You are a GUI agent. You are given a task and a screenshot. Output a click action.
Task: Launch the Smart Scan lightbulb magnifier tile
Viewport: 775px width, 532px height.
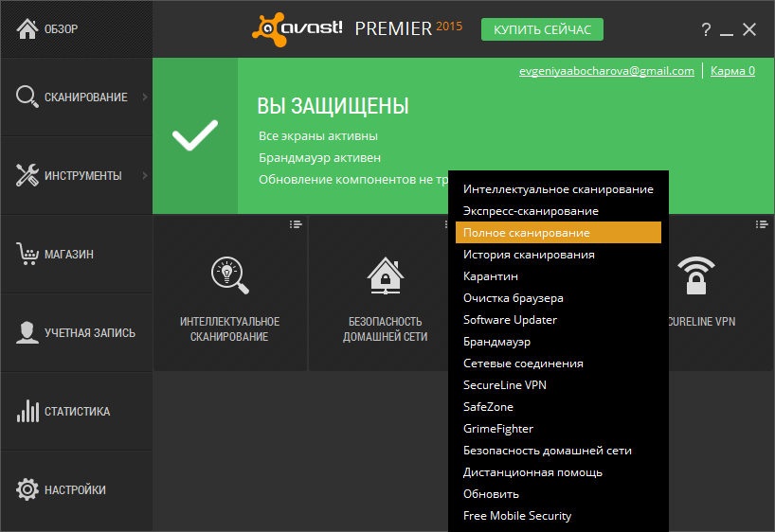(230, 293)
